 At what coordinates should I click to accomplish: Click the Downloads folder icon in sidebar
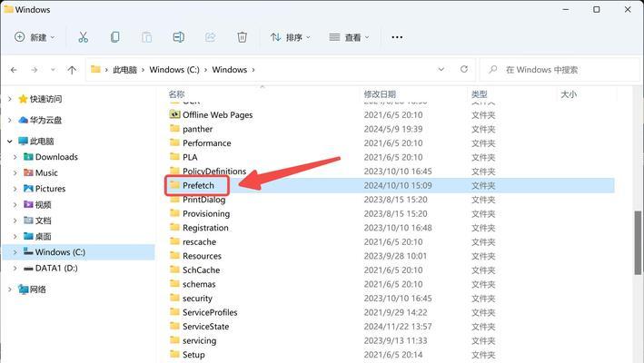(x=28, y=157)
